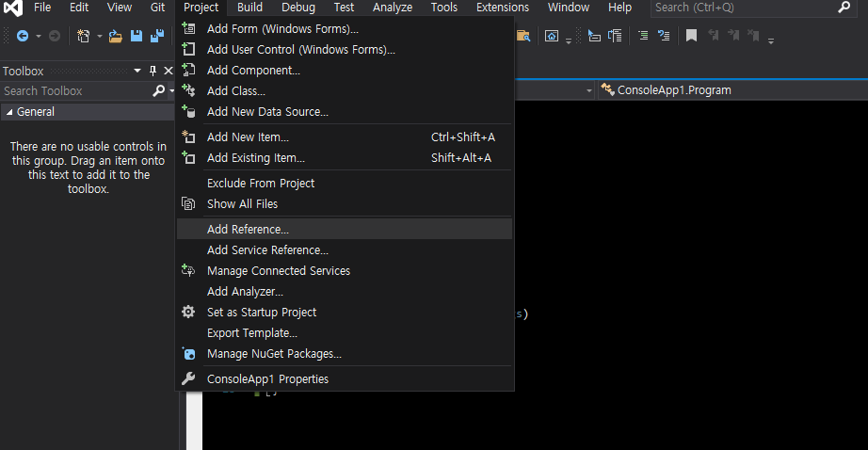Open the Extensions menu

pyautogui.click(x=503, y=8)
